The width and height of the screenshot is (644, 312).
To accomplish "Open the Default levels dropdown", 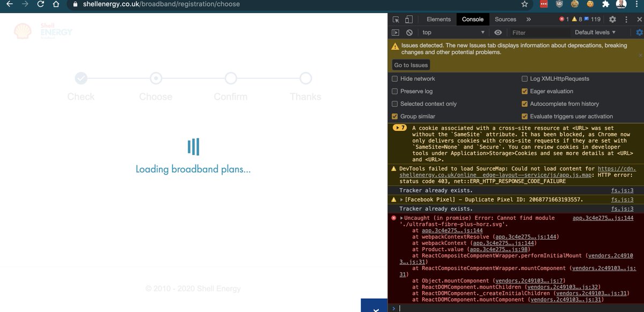I will (x=595, y=33).
